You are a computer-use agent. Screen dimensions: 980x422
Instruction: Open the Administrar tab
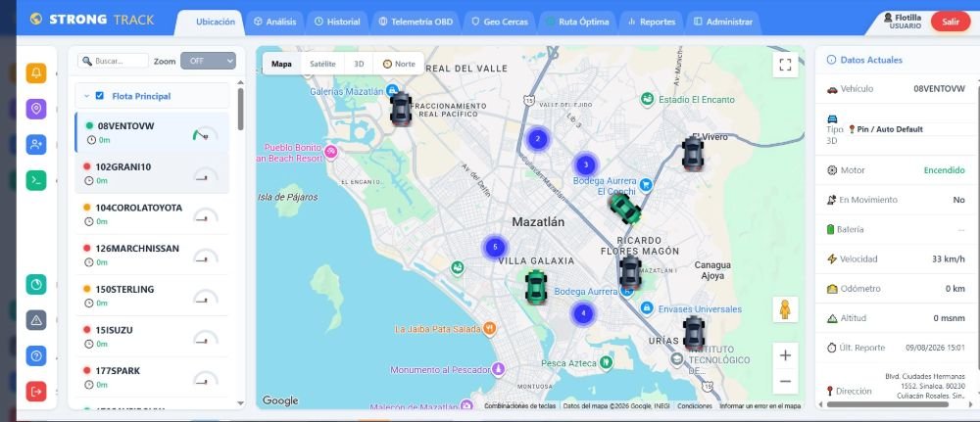(x=723, y=22)
